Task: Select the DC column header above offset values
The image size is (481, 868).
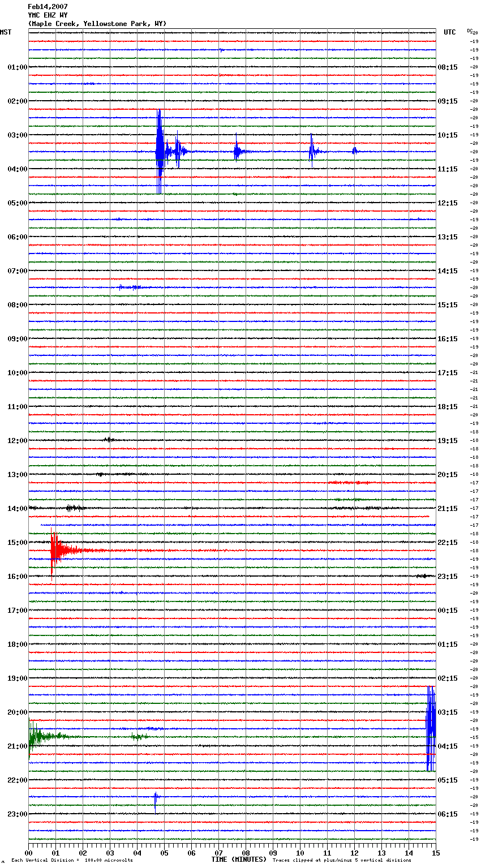Action: coord(470,31)
